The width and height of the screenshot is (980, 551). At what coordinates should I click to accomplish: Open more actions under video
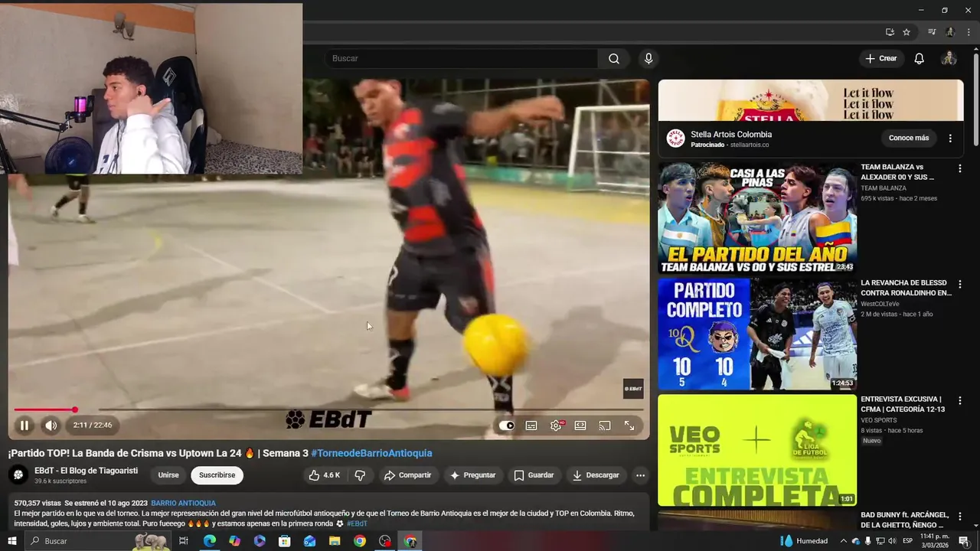(x=640, y=475)
